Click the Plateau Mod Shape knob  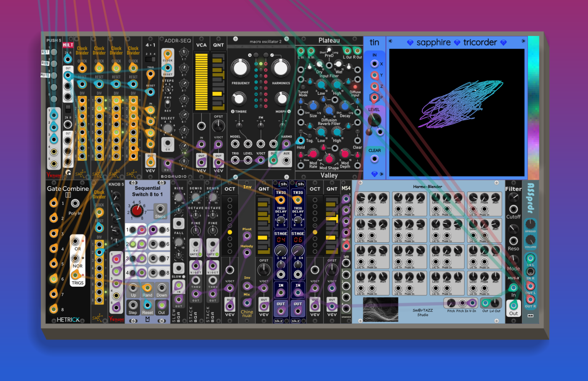[x=329, y=159]
